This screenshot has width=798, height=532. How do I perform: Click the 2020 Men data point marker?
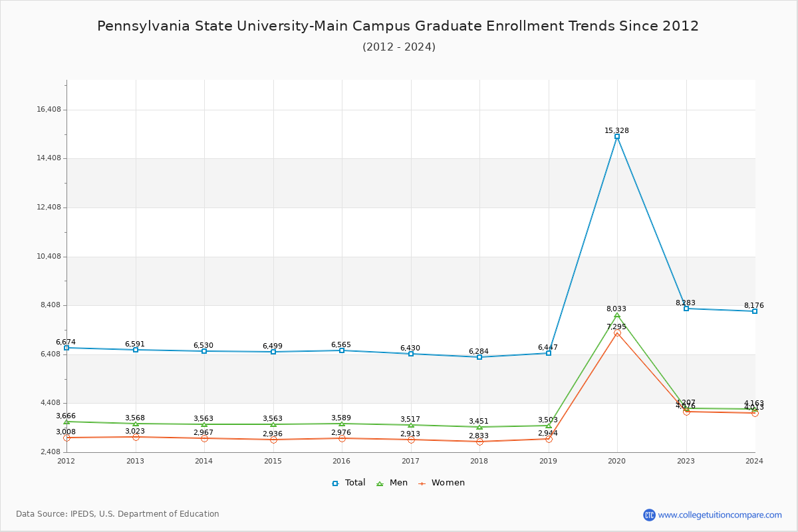[x=616, y=315]
